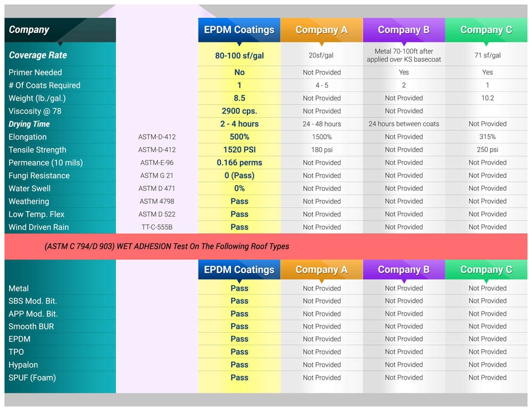
Task: Click the top Company B column header
Action: (x=404, y=30)
